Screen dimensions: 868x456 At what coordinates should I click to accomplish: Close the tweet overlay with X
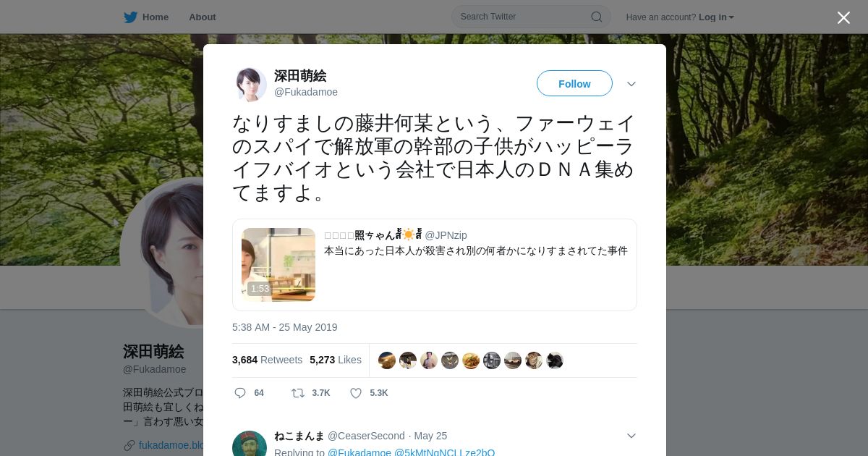tap(843, 17)
